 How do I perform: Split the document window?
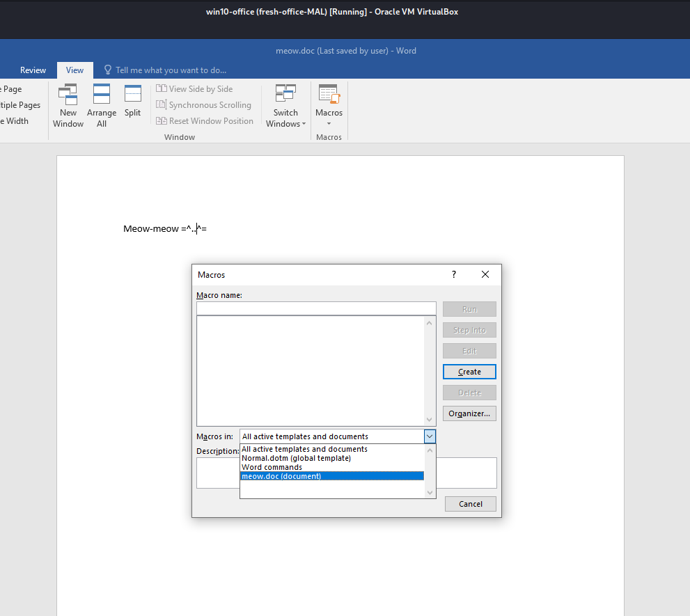(132, 101)
